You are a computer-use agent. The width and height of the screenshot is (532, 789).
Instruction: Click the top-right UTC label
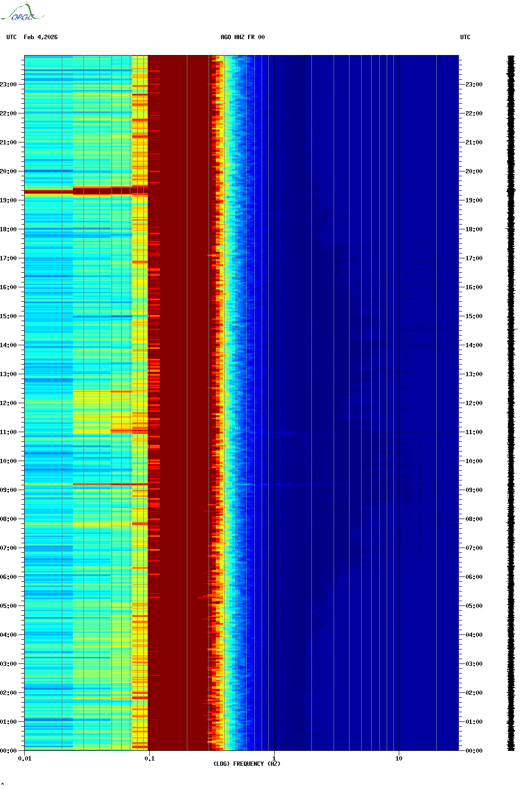pos(465,37)
